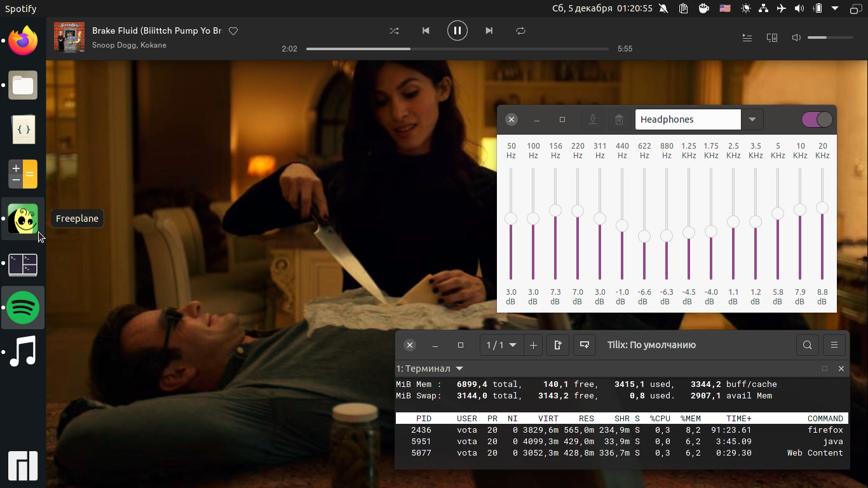The image size is (868, 488).
Task: Adjust the 1.25 KHz equalizer slider
Action: (689, 233)
